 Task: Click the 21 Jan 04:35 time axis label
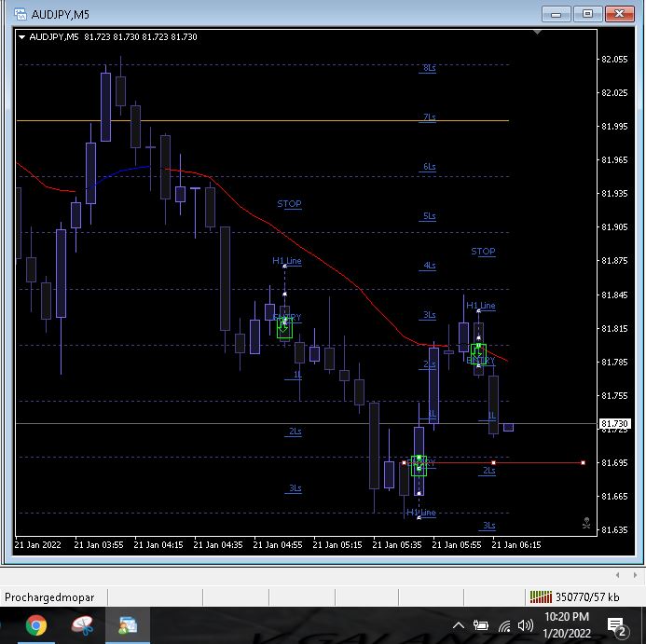(218, 544)
